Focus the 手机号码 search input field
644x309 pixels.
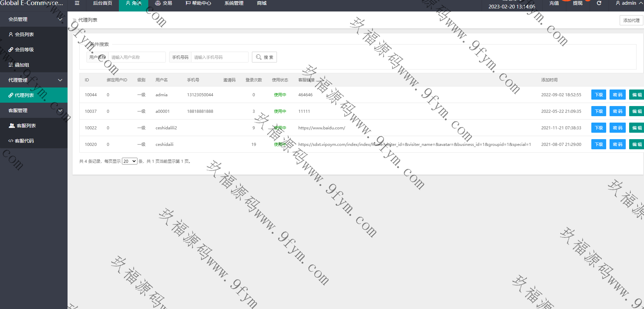click(x=220, y=57)
